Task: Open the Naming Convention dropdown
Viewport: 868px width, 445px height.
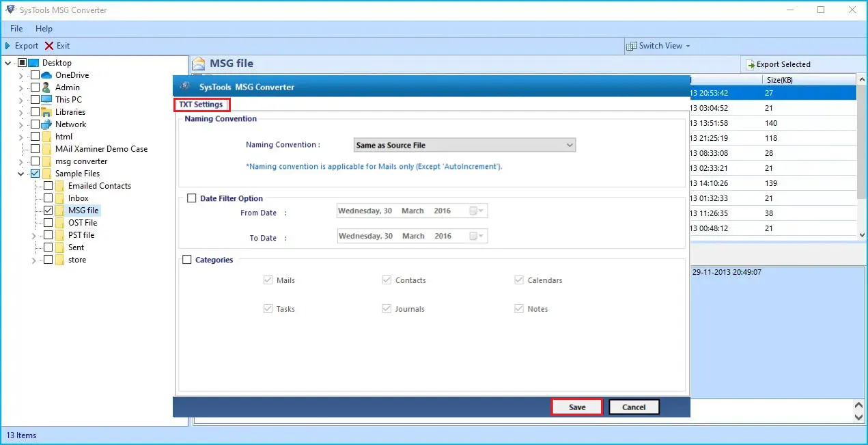Action: click(570, 145)
